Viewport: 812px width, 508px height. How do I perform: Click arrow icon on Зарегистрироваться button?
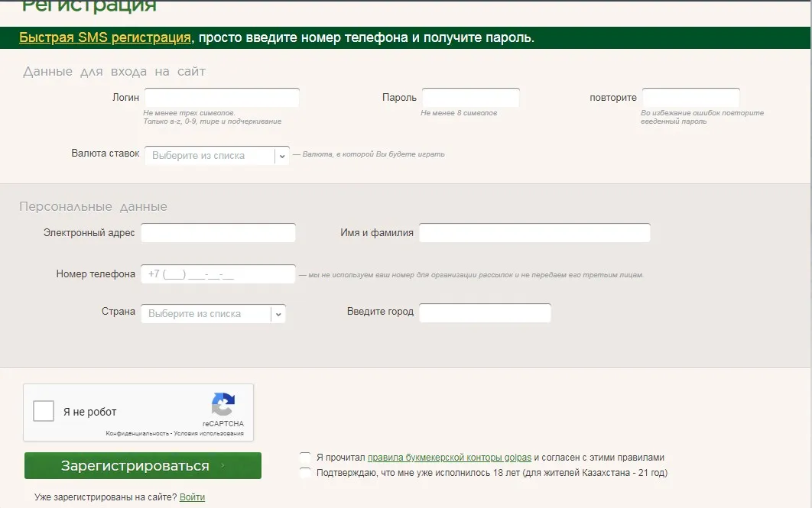222,465
